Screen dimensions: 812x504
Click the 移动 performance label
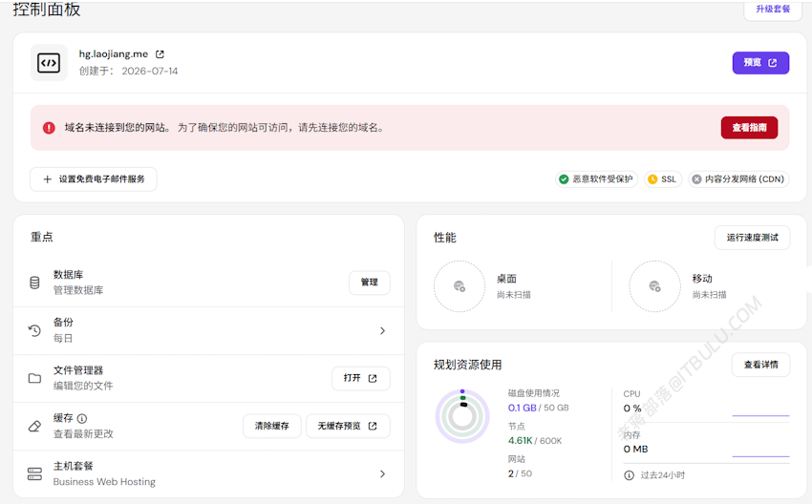(x=702, y=279)
